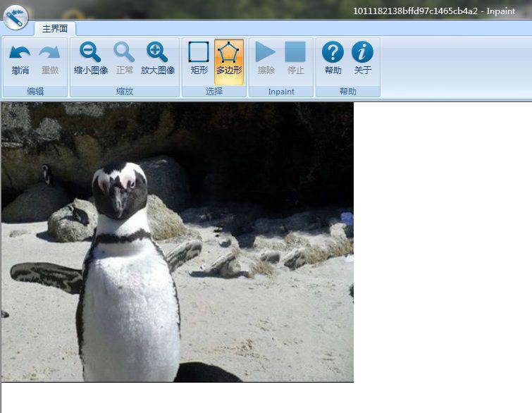
Task: Open the Inpaint application menu orb
Action: [x=16, y=18]
